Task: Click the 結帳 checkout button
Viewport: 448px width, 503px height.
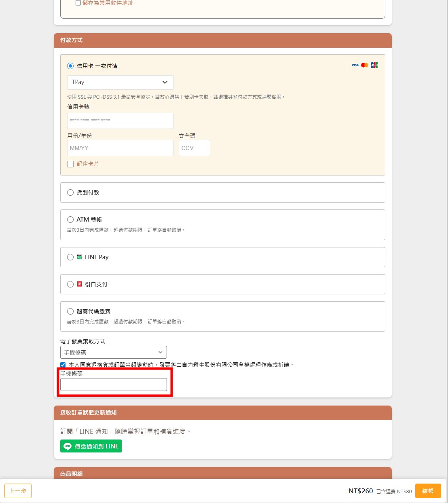Action: tap(428, 491)
